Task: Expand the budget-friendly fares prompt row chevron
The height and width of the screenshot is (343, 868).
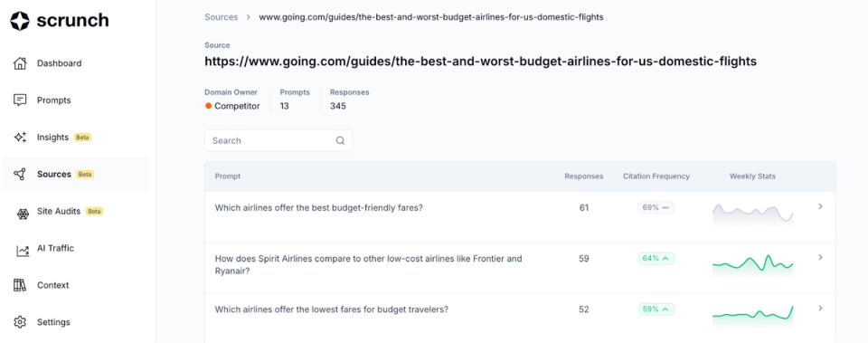Action: click(x=820, y=206)
